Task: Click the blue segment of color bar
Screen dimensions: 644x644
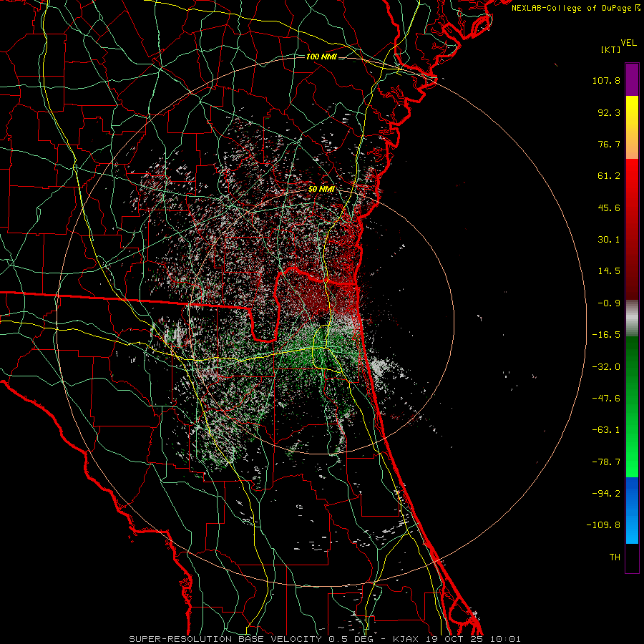Action: click(x=632, y=510)
